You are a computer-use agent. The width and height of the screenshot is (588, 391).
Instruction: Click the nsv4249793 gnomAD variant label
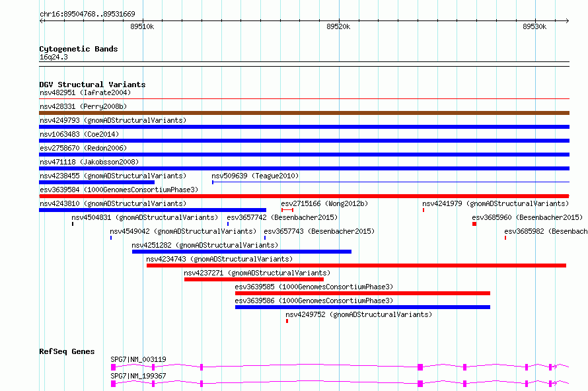coord(113,120)
